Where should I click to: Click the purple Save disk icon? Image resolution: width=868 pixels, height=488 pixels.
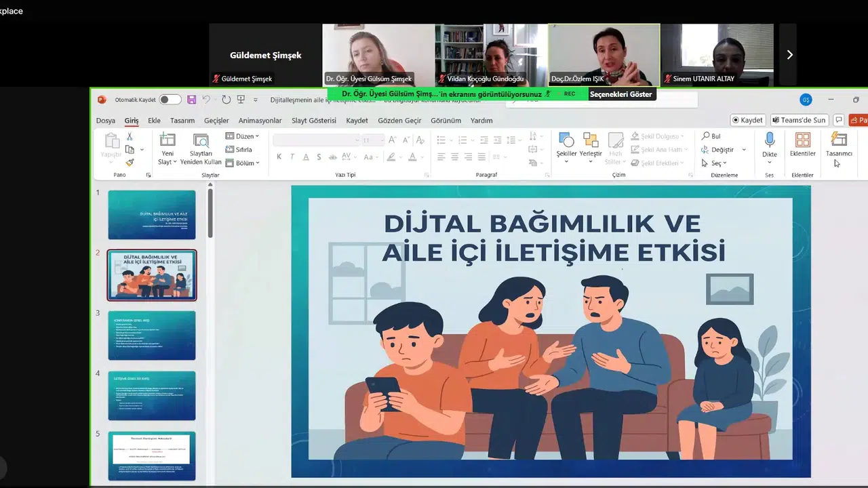192,100
